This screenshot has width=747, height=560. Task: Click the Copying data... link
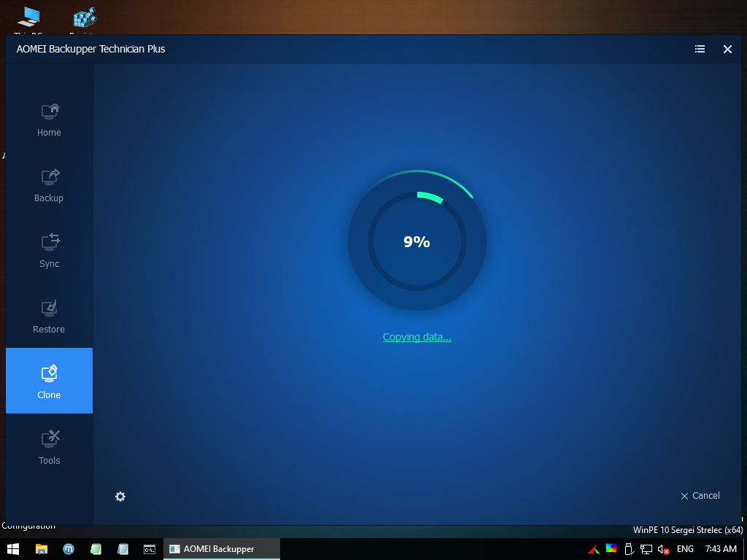coord(417,337)
